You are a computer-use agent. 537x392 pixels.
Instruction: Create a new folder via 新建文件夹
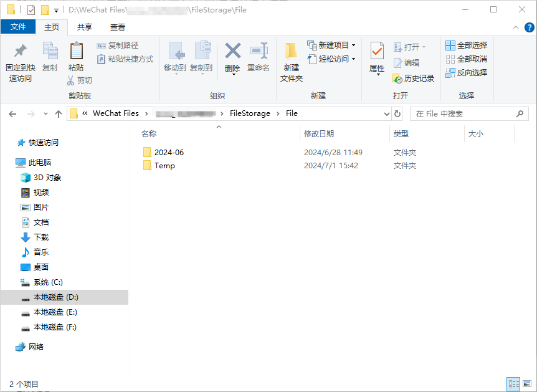point(291,62)
